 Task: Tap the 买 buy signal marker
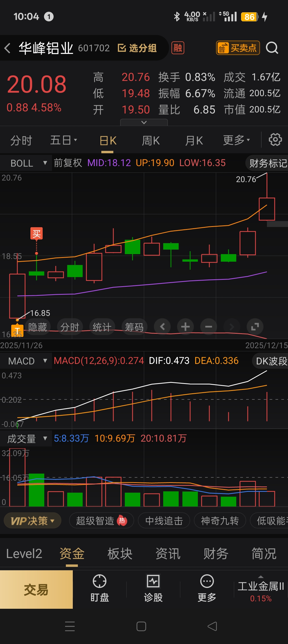[37, 234]
